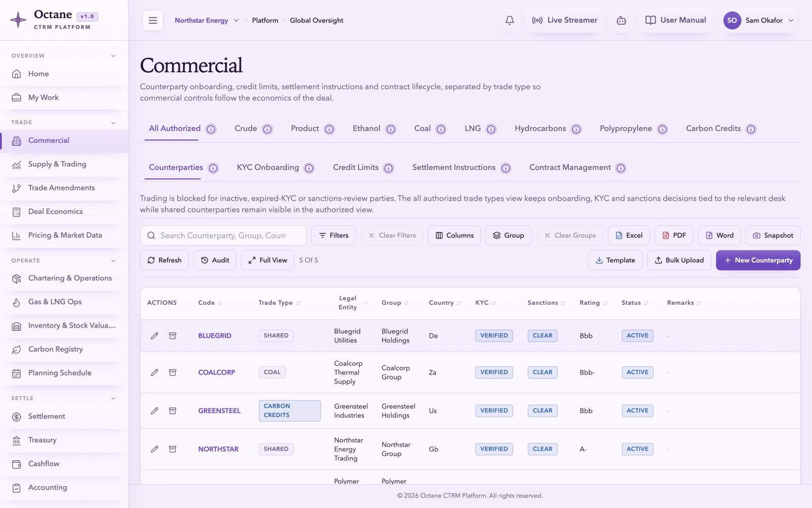
Task: Open the GREENSTEEL counterparty link
Action: tap(219, 410)
